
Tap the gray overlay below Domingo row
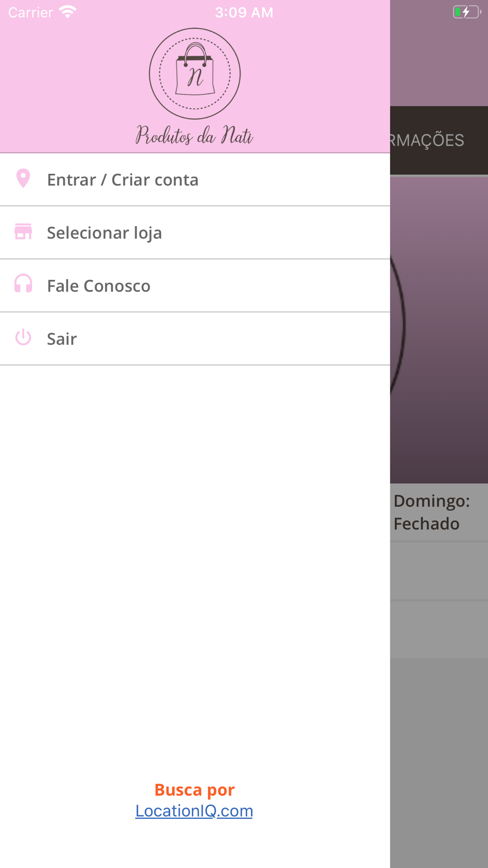tap(439, 571)
